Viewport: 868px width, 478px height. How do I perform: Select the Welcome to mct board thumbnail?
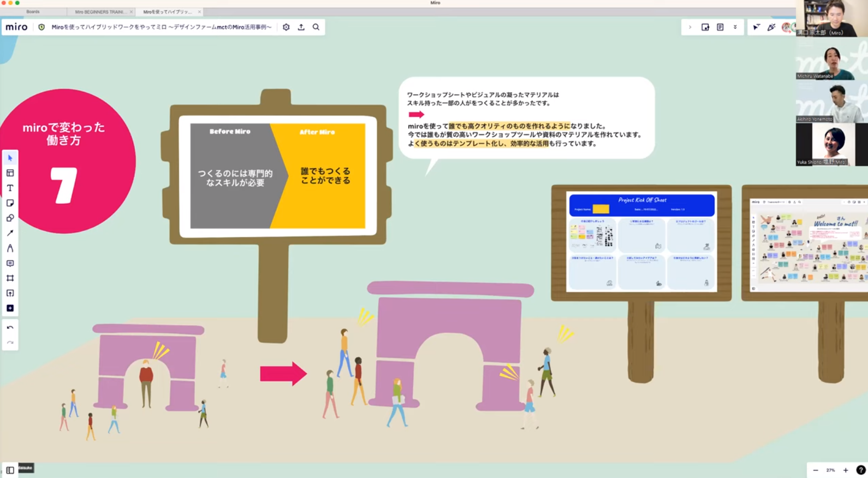tap(808, 245)
